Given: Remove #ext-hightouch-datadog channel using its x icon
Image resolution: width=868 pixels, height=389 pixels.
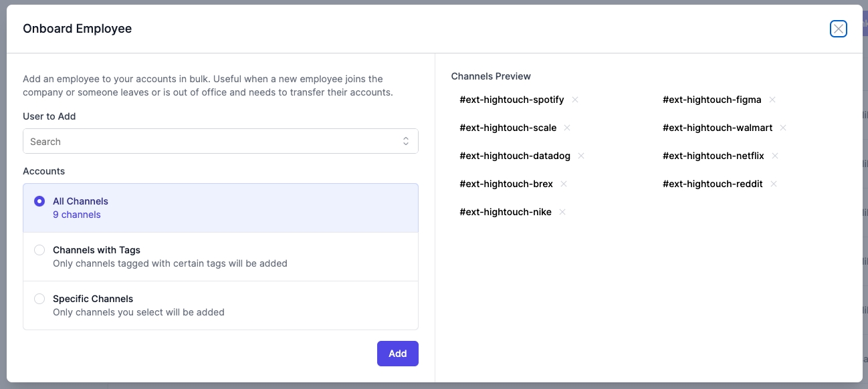Looking at the screenshot, I should (x=581, y=156).
